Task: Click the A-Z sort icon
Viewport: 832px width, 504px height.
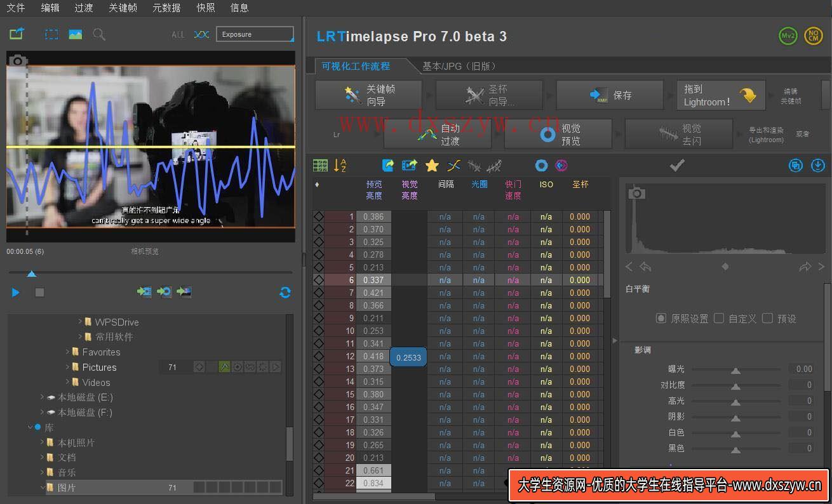Action: 340,166
